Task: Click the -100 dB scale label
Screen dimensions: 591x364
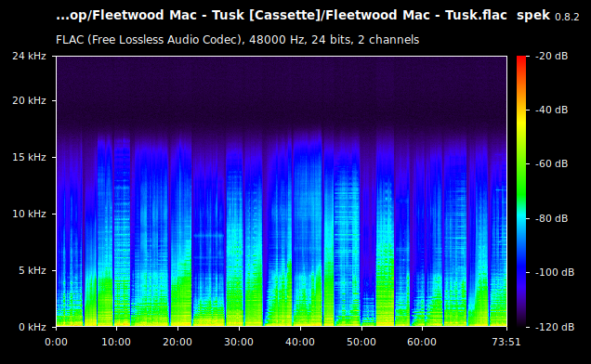Action: 555,272
